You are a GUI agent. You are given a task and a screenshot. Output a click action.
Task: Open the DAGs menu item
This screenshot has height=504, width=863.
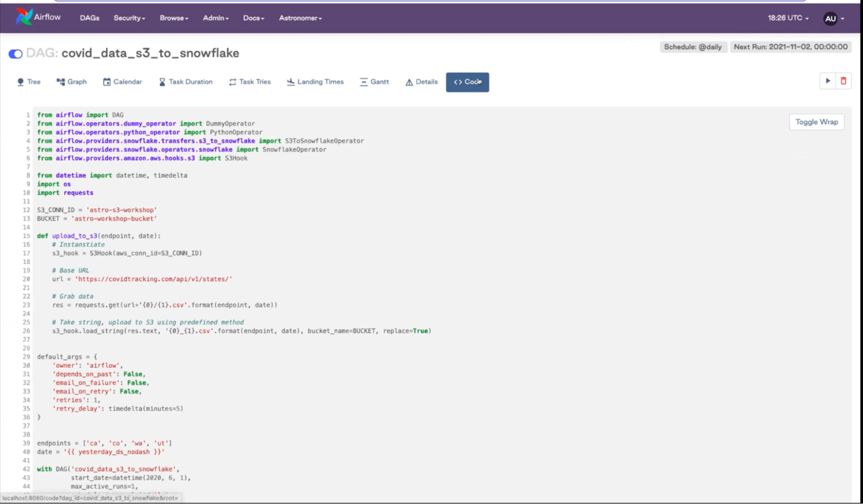tap(89, 18)
